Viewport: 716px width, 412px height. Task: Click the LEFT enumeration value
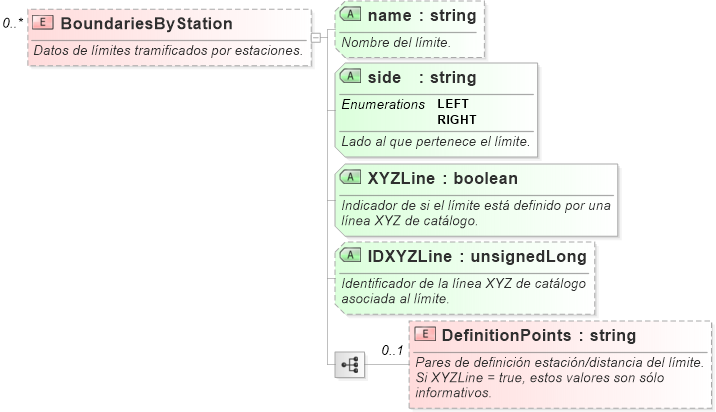453,104
